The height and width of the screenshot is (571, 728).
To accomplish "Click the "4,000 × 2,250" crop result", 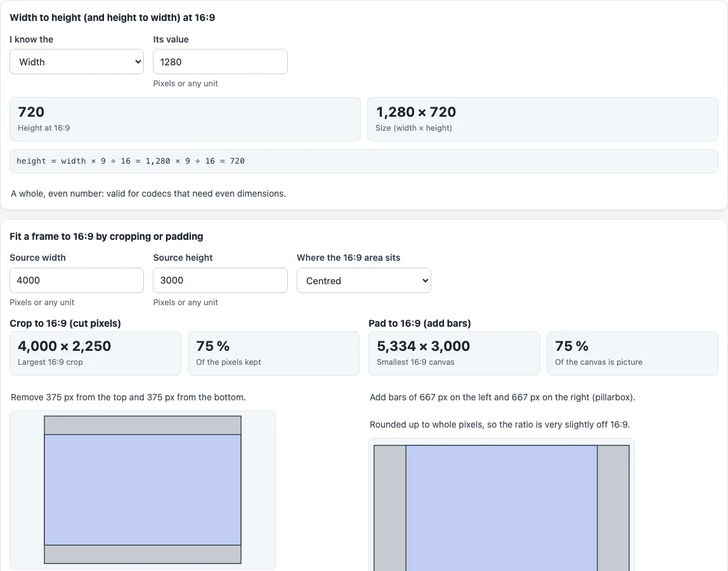I will [x=65, y=346].
